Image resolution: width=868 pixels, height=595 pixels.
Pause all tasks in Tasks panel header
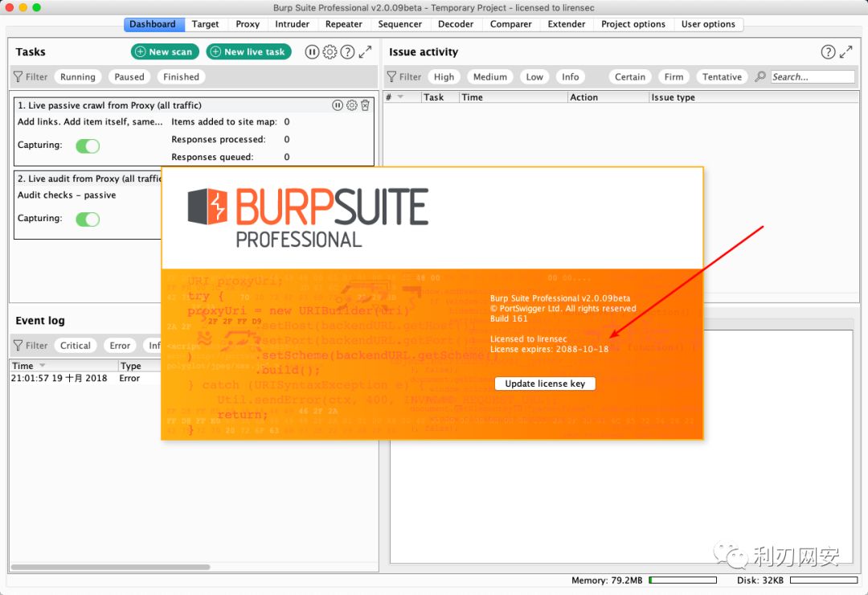(x=312, y=52)
